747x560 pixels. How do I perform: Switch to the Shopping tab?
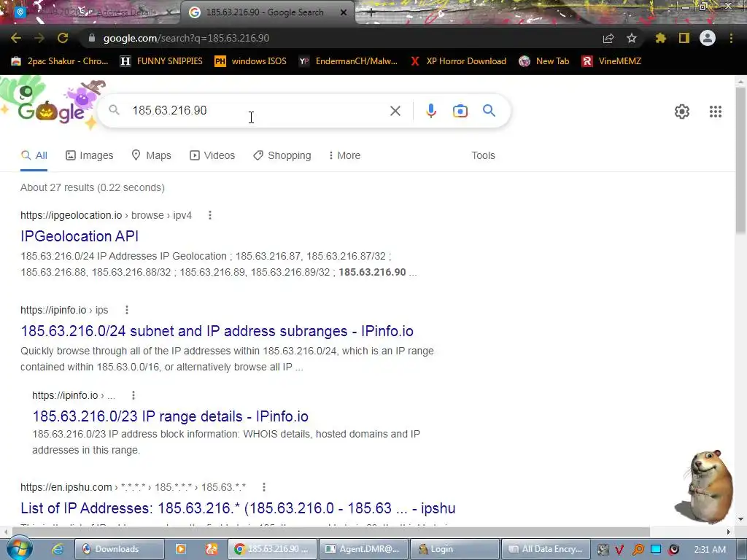click(x=282, y=156)
